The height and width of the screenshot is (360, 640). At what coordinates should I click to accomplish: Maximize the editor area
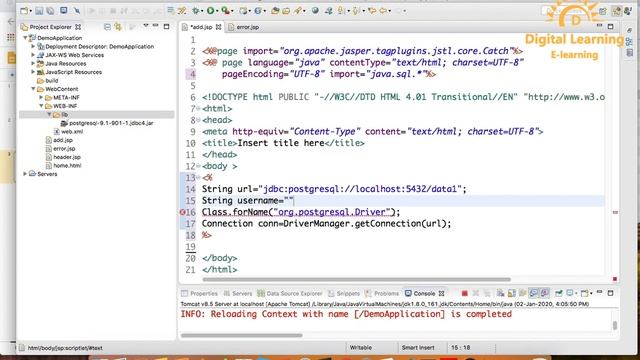(611, 27)
